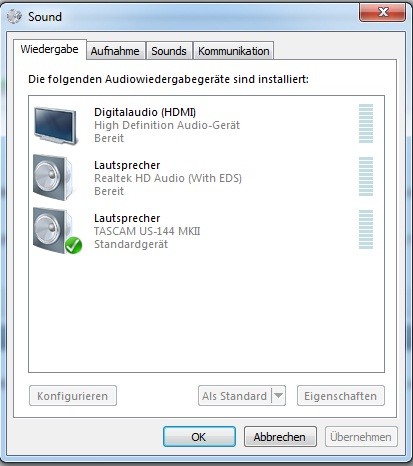Screen dimensions: 413x466
Task: Confirm with the OK button
Action: point(199,436)
